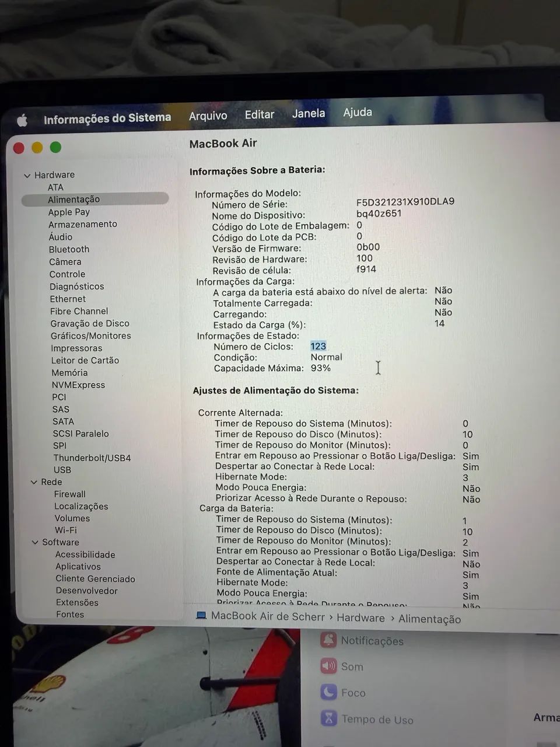Select Áudio in the sidebar
This screenshot has height=747, width=560.
tap(61, 237)
